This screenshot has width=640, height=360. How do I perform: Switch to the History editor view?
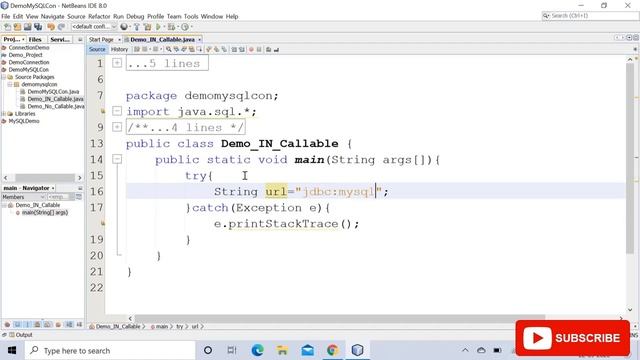pyautogui.click(x=119, y=49)
